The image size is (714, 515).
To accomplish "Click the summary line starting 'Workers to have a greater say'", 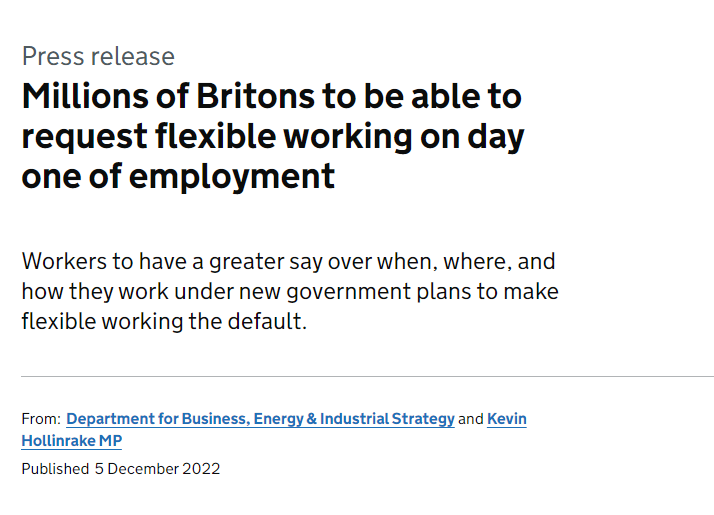I will click(288, 262).
